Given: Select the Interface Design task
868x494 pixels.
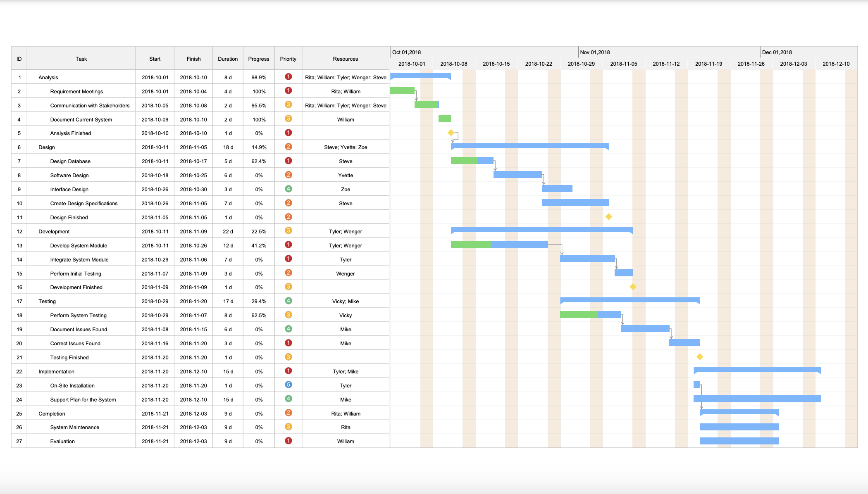Looking at the screenshot, I should [x=69, y=189].
